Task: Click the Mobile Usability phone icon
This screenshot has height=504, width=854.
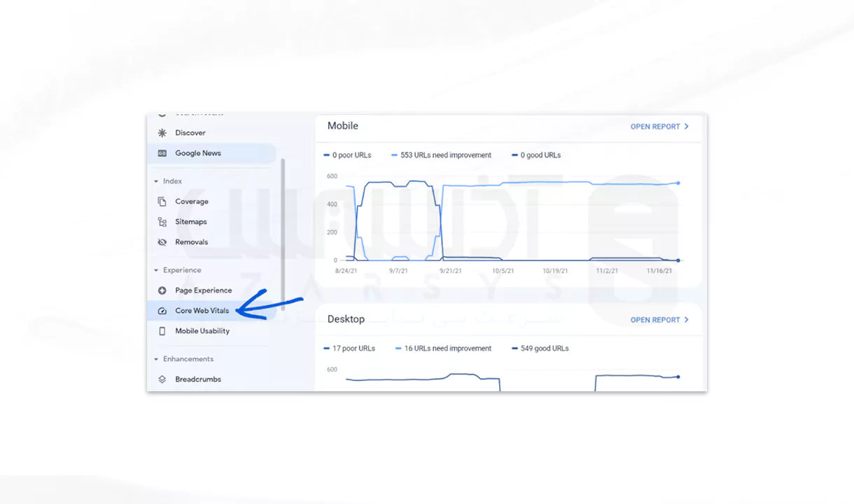Action: tap(162, 331)
